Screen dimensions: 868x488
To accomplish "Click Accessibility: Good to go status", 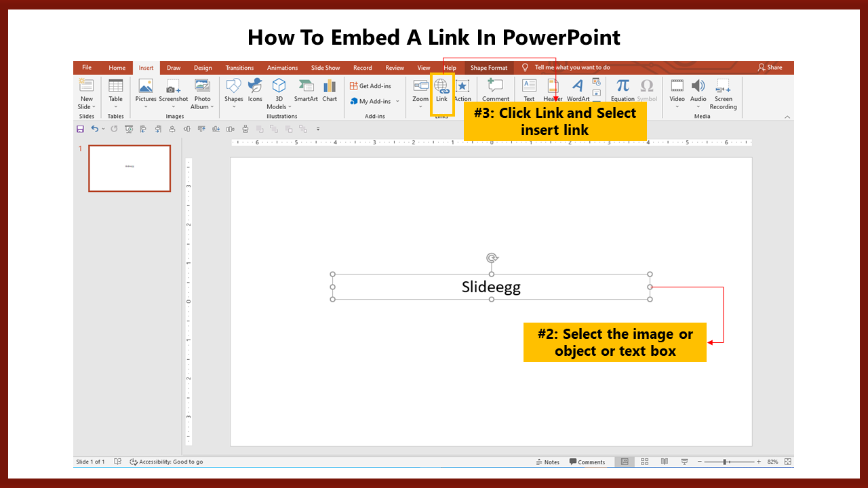I will [166, 462].
